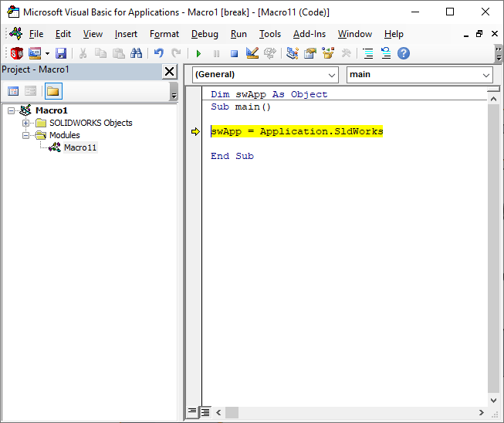Select Macro1 project in the tree

pos(52,110)
